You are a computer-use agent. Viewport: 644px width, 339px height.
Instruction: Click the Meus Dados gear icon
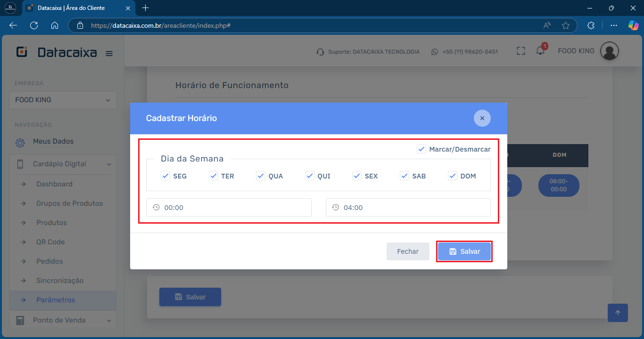[20, 142]
